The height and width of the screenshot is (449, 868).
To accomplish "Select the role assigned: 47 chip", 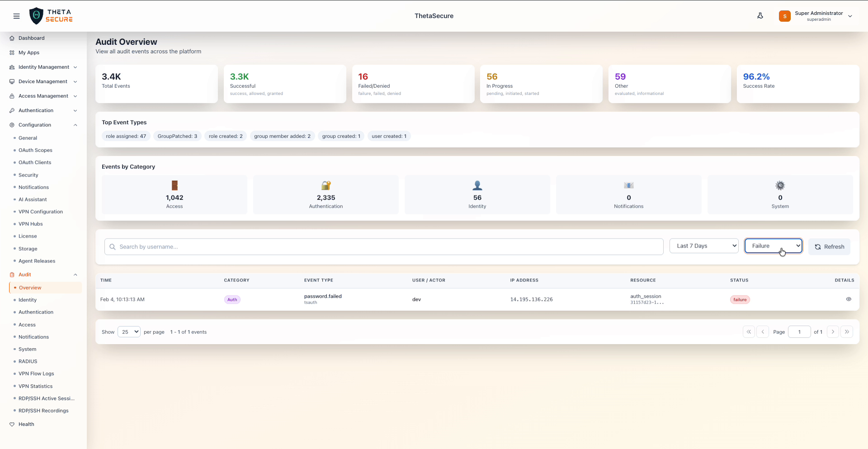I will pyautogui.click(x=126, y=136).
